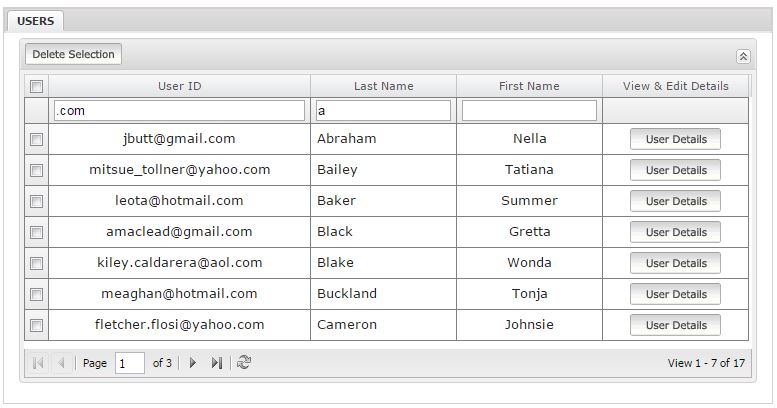
Task: Collapse the grid with double-chevron icon
Action: [x=743, y=57]
